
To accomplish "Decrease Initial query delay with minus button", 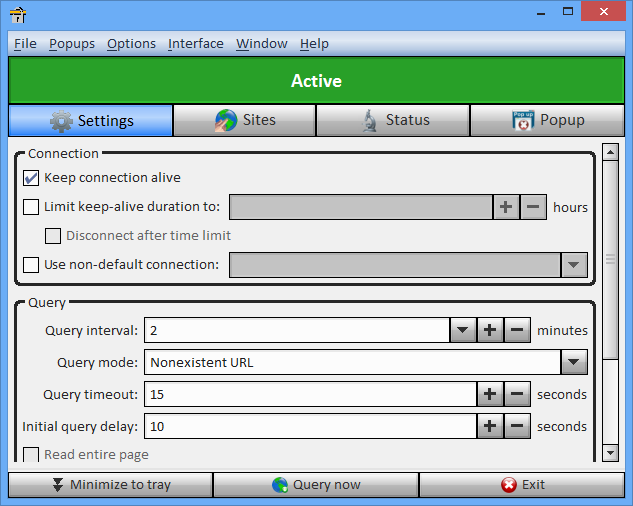I will click(x=517, y=426).
